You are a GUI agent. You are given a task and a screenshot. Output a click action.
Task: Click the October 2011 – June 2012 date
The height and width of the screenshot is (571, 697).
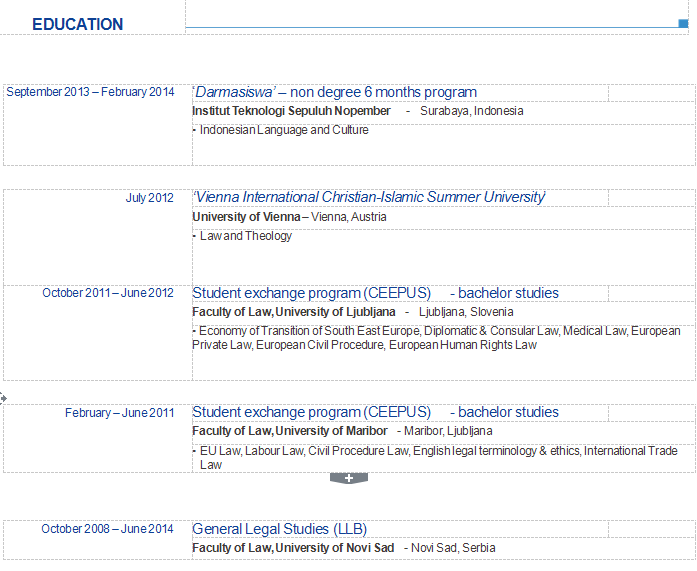[x=108, y=293]
